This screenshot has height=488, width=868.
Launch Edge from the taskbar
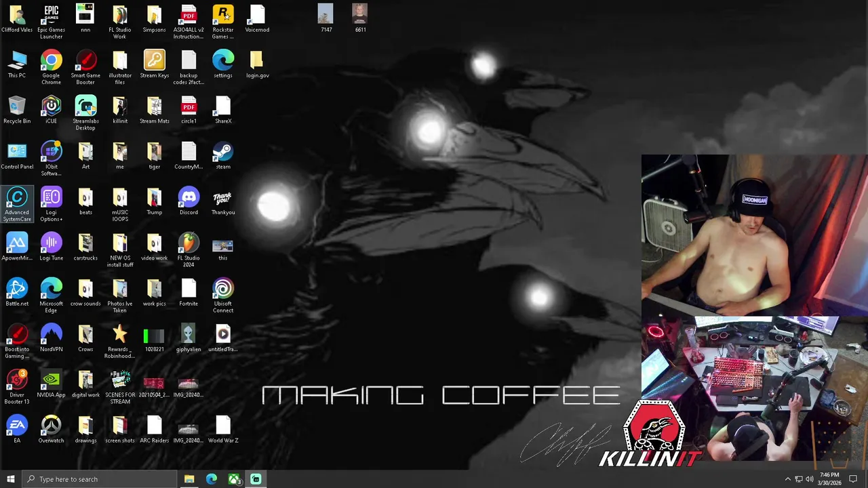pos(212,479)
